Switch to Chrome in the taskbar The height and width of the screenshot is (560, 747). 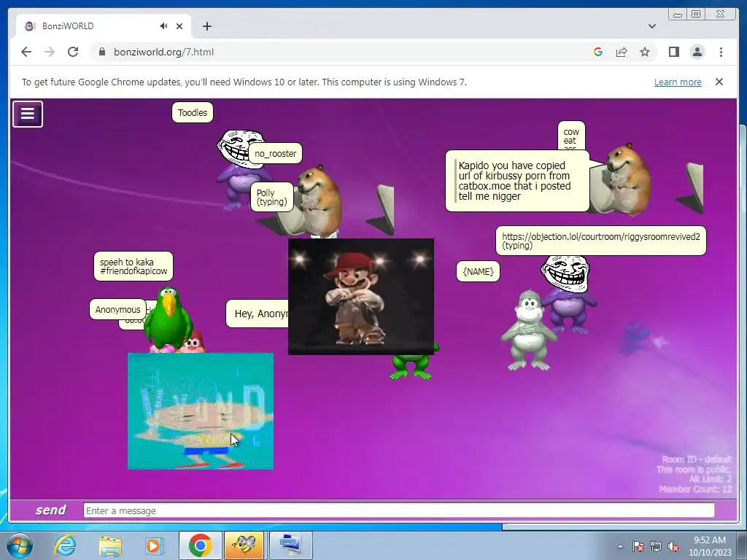(200, 545)
